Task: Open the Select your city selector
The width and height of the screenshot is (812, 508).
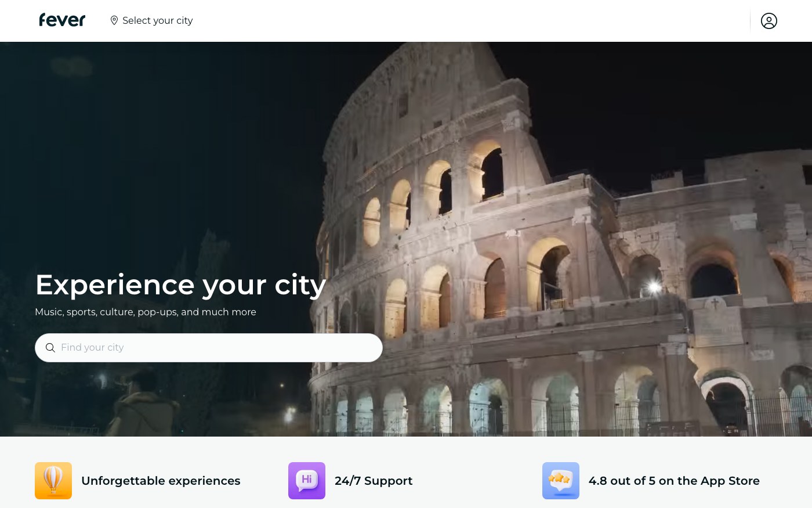Action: [151, 20]
